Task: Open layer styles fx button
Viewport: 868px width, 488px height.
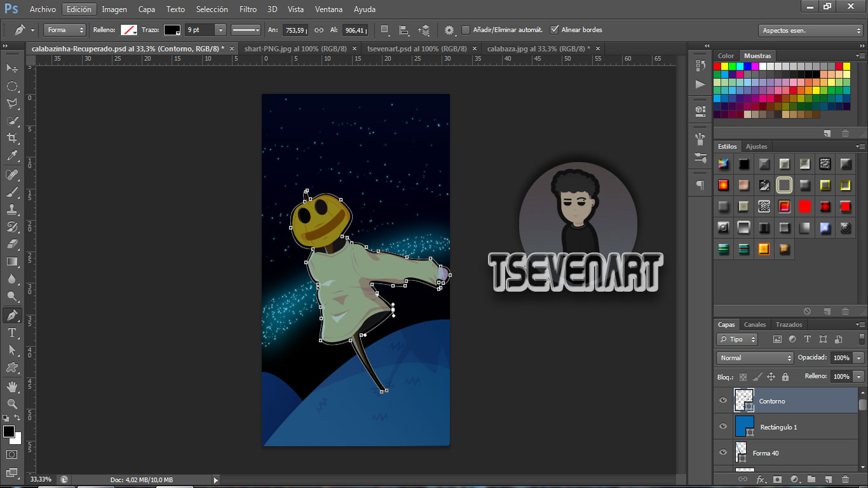Action: pyautogui.click(x=760, y=479)
